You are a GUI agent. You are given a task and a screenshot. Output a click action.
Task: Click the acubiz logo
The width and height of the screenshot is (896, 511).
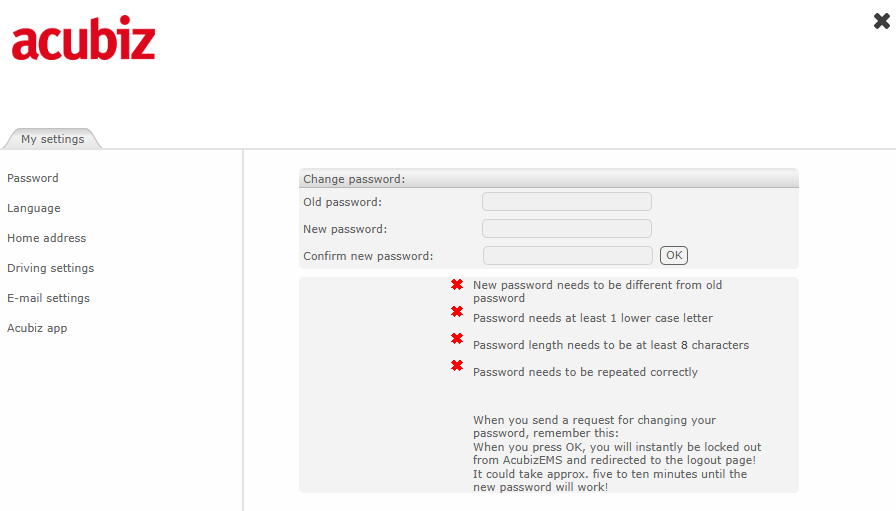point(83,38)
